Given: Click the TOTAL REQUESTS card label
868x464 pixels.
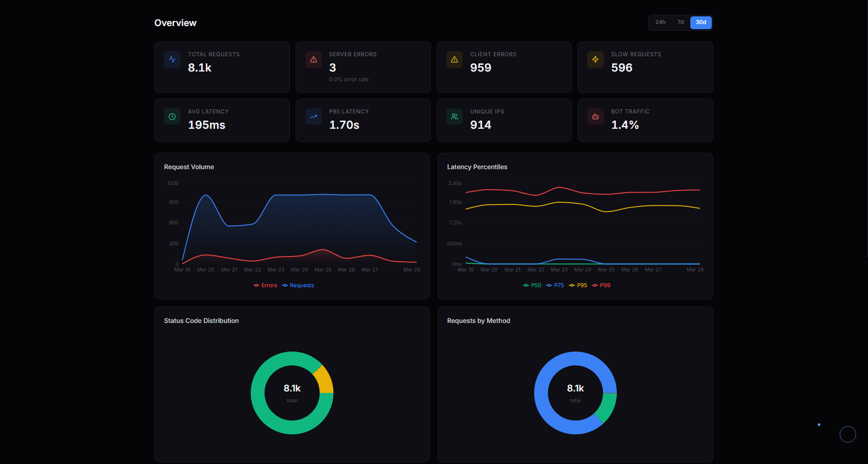Looking at the screenshot, I should point(213,55).
